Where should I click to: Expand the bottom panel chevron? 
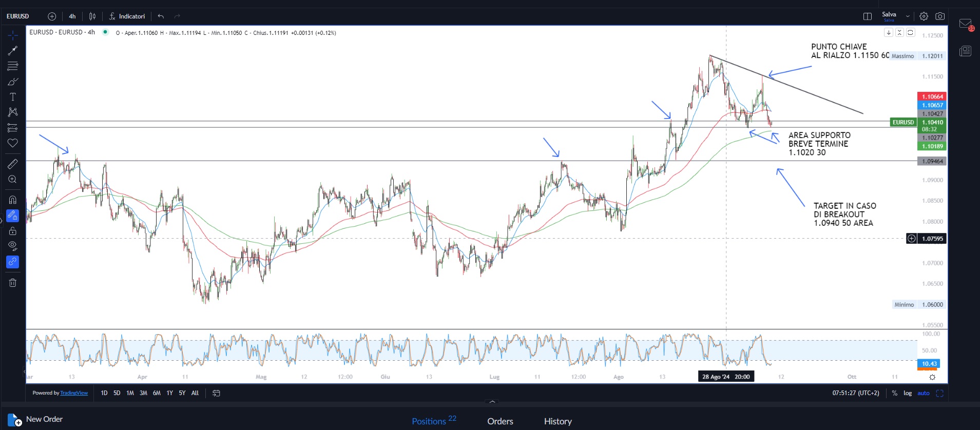492,402
